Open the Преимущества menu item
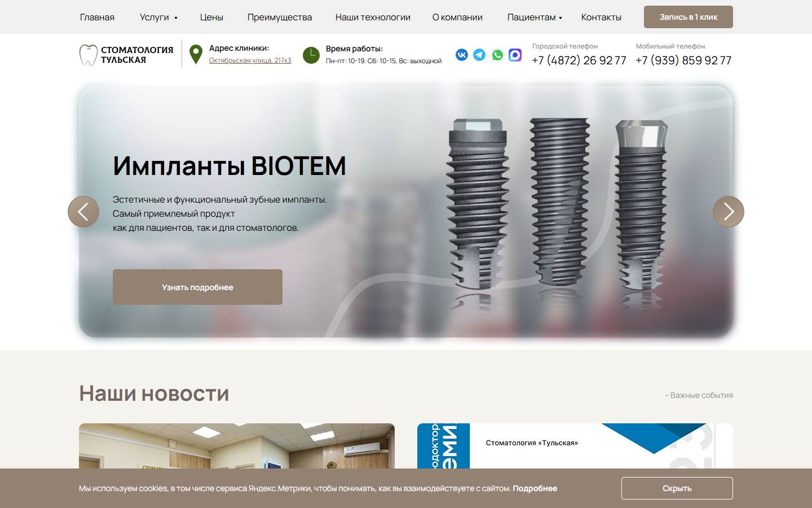 coord(280,17)
